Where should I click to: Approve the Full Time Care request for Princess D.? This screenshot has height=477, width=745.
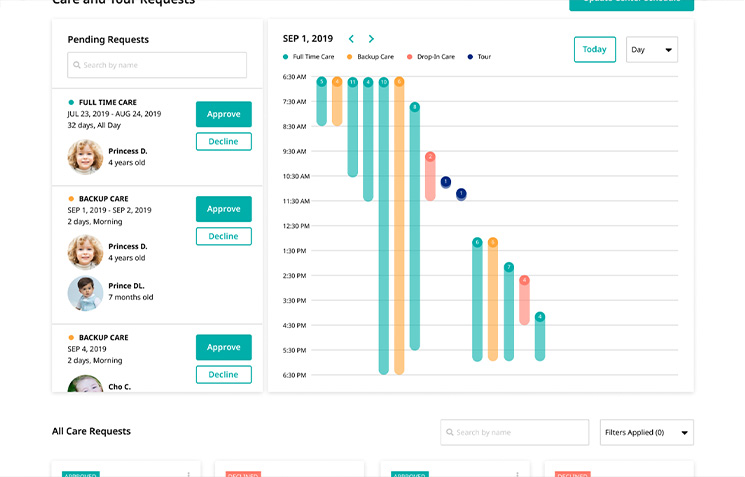[x=224, y=114]
